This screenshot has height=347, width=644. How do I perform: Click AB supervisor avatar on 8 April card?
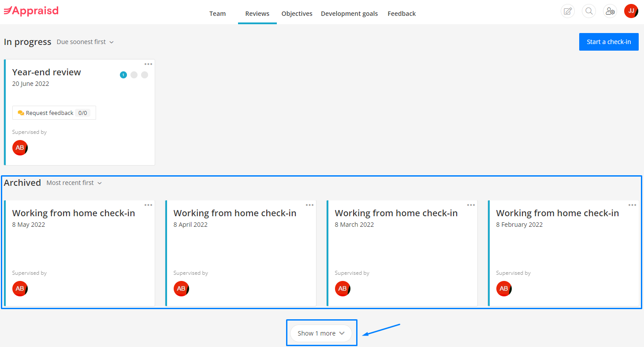coord(181,288)
